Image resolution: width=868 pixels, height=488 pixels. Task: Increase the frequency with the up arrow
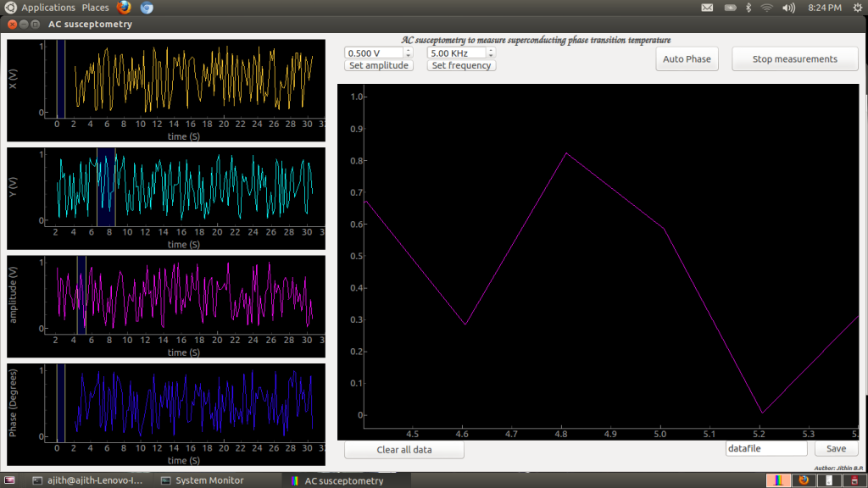(491, 50)
